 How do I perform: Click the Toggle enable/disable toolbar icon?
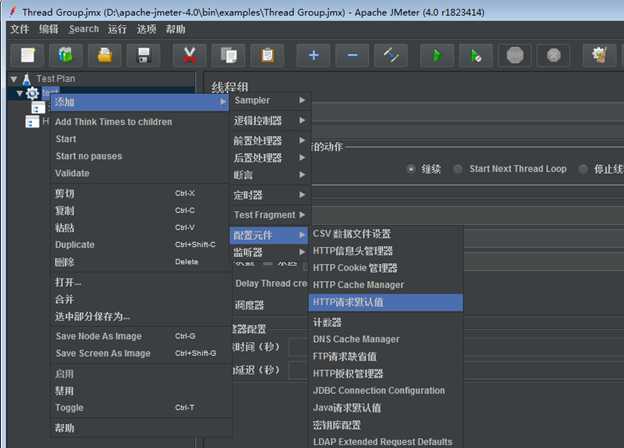(391, 55)
